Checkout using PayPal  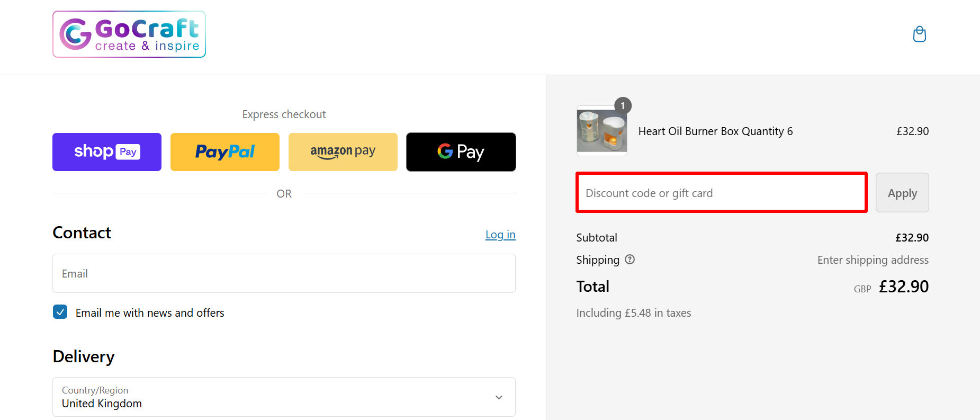tap(224, 152)
